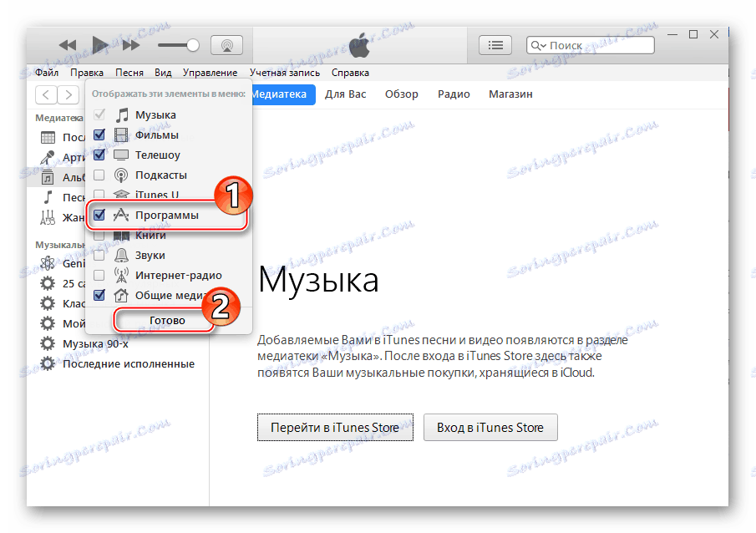Click the Фильмы film strip icon
This screenshot has height=533, width=756.
[121, 135]
